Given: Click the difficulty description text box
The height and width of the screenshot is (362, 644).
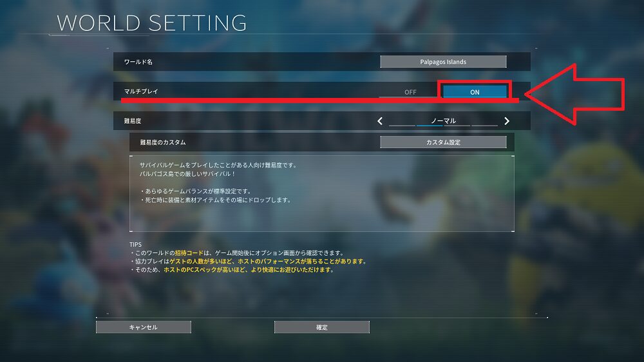Looking at the screenshot, I should point(322,193).
